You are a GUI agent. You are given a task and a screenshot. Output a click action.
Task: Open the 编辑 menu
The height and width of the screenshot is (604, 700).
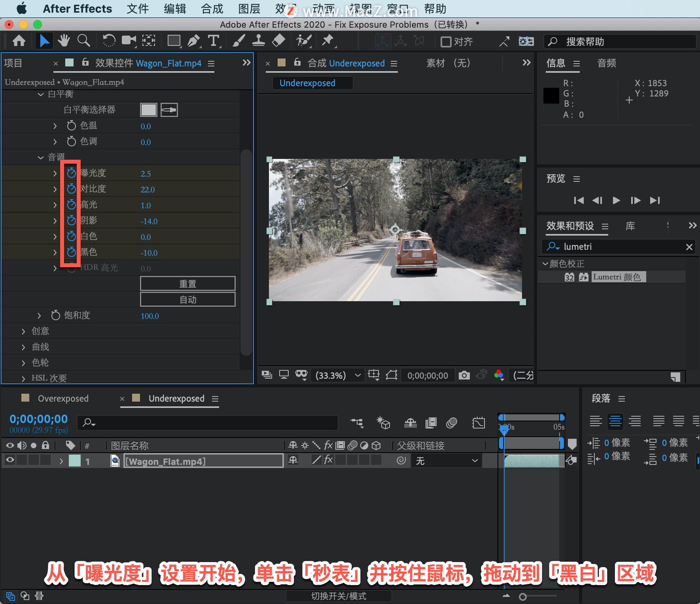coord(175,9)
